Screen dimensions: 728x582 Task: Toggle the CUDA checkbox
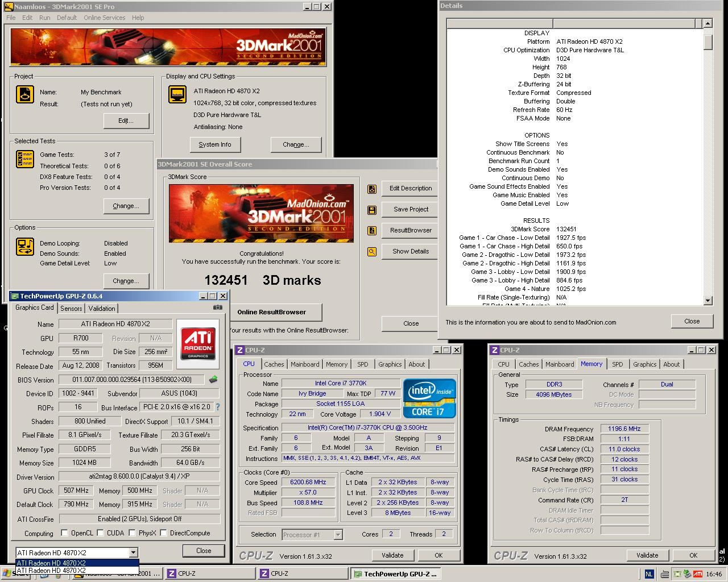(101, 533)
